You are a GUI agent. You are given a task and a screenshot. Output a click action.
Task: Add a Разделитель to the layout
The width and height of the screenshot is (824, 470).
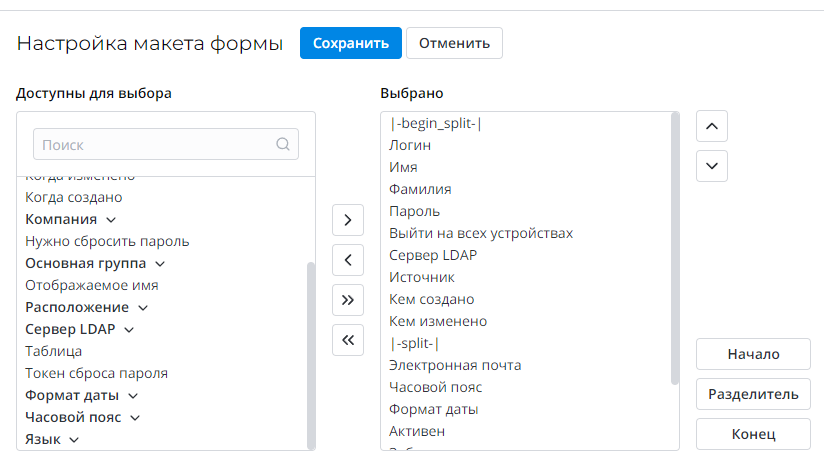click(753, 394)
